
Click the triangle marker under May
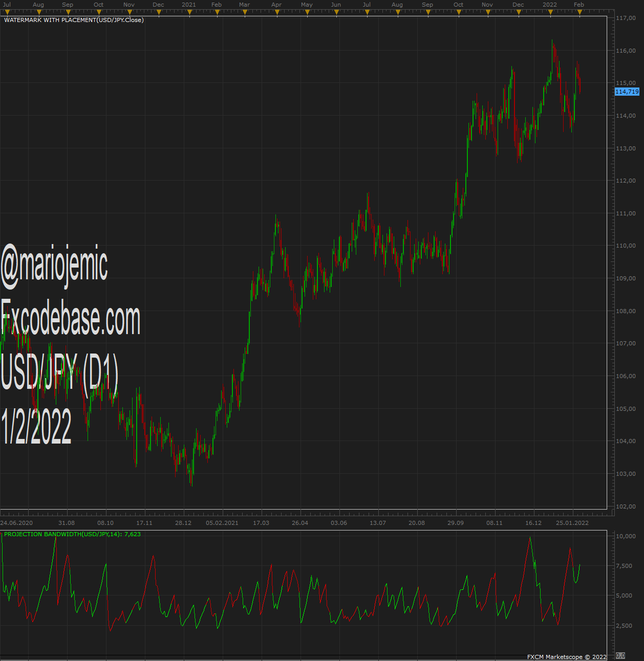[x=307, y=13]
